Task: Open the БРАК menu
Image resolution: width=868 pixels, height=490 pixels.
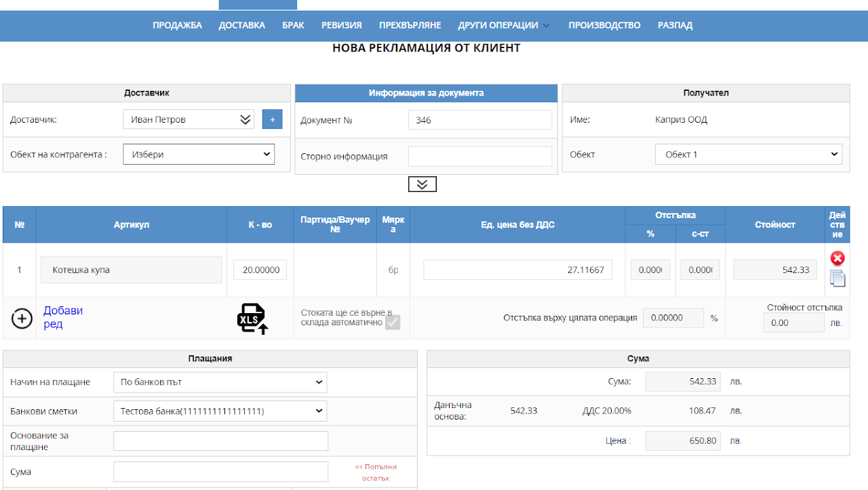Action: click(293, 25)
